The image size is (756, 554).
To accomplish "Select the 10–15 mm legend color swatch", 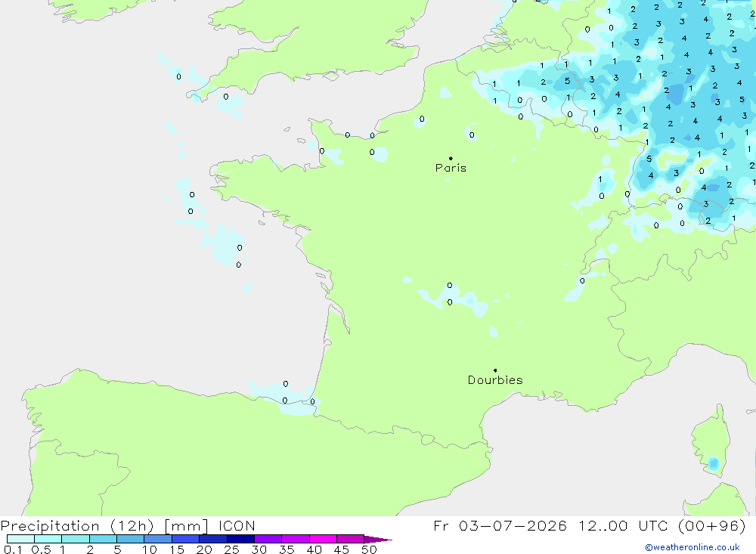I will point(158,539).
